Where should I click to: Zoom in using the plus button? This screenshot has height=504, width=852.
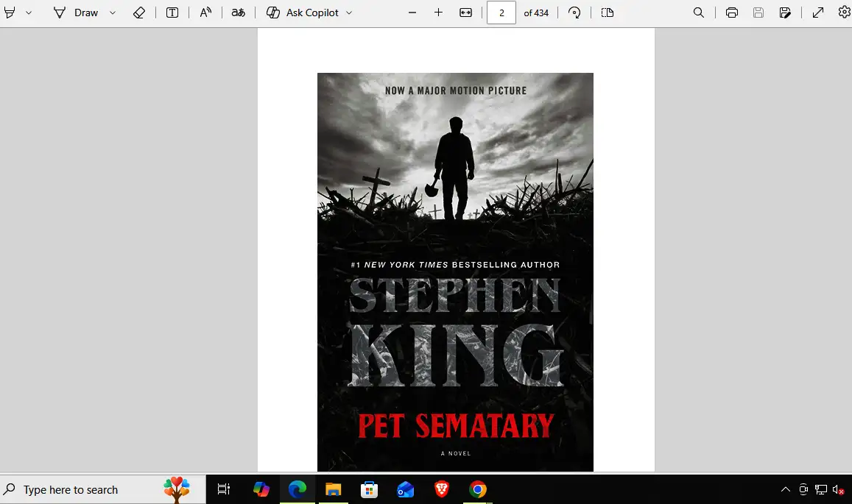(438, 13)
